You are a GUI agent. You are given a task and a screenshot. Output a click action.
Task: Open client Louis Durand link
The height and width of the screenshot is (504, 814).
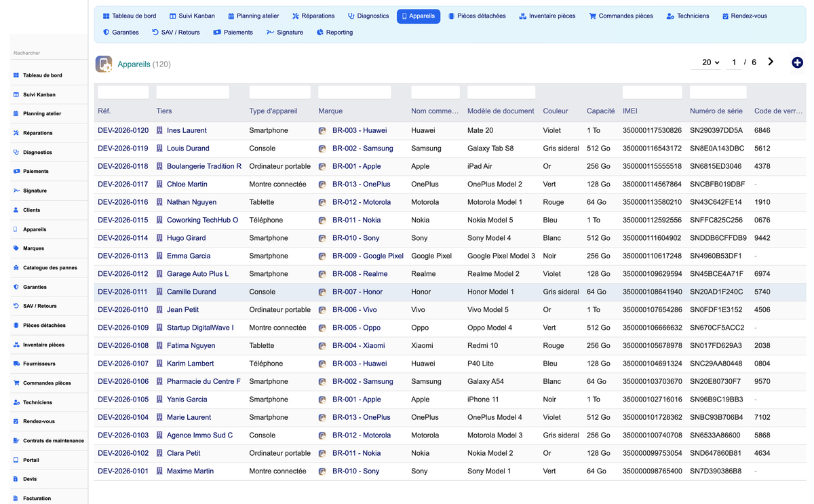click(188, 148)
